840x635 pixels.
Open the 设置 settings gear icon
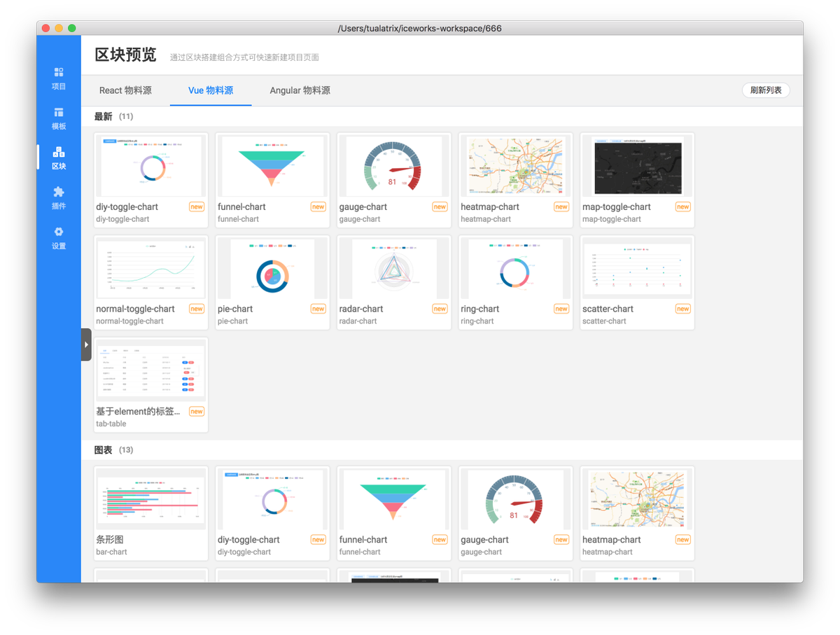[x=59, y=238]
